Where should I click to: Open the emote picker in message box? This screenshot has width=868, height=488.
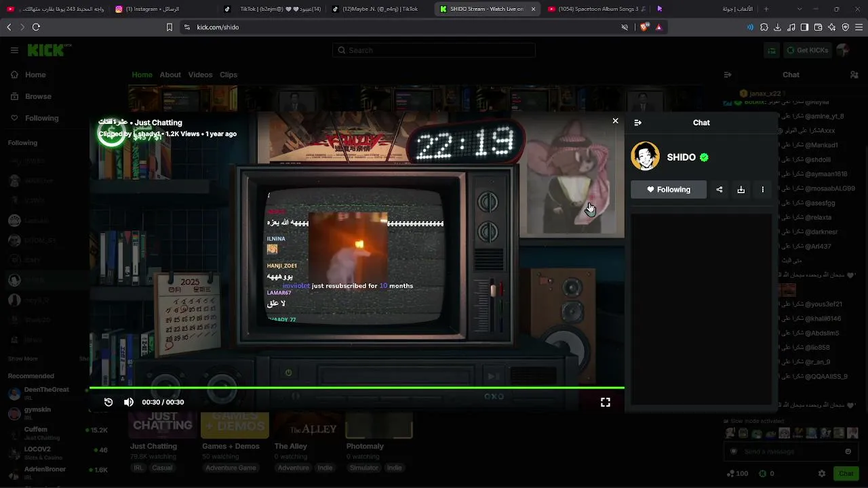point(848,451)
